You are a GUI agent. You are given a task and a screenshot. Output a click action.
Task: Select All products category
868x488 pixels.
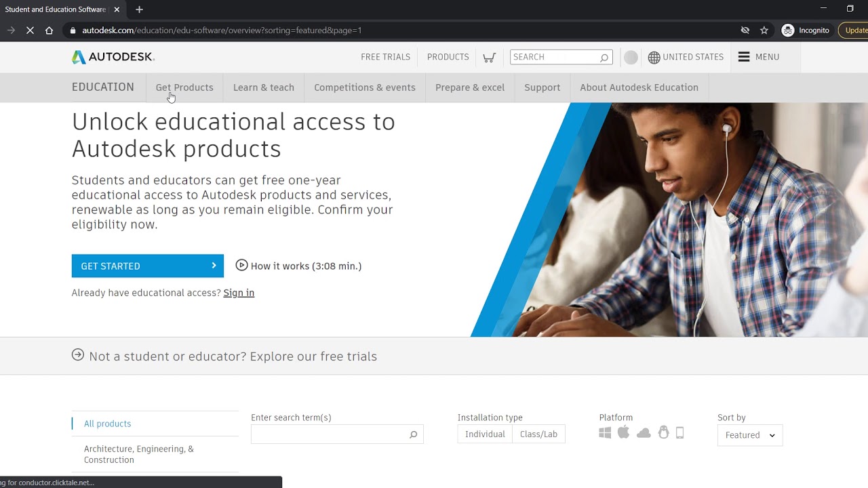pos(108,424)
